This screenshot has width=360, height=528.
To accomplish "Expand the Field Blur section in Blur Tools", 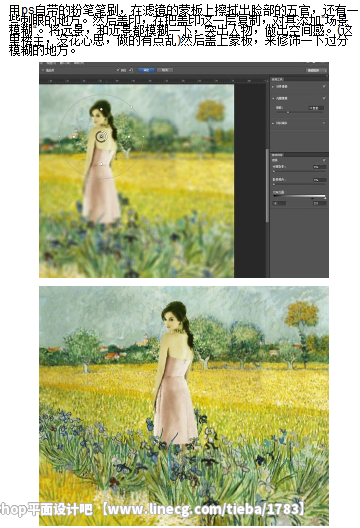I will pyautogui.click(x=273, y=87).
